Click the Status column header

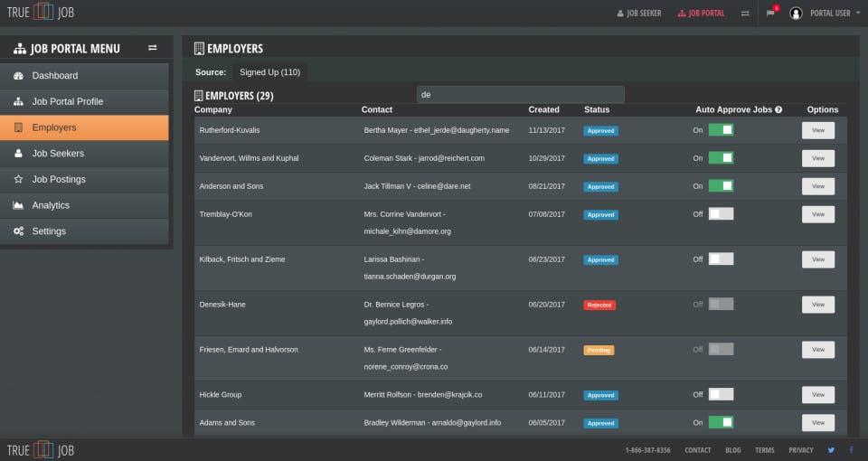(x=597, y=109)
